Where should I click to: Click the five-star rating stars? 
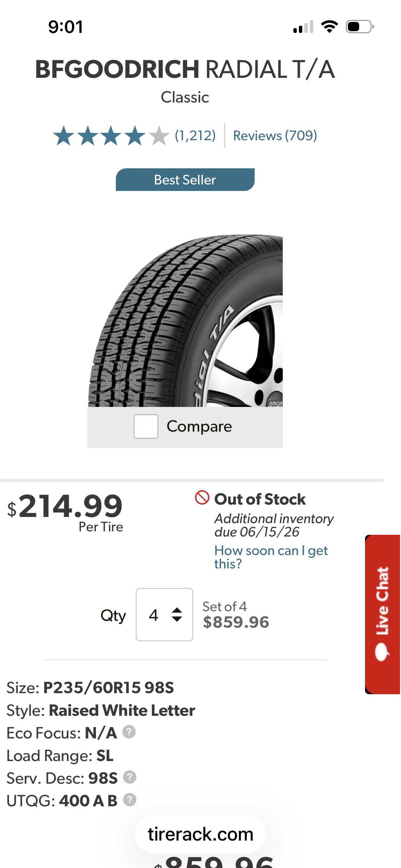pyautogui.click(x=111, y=136)
